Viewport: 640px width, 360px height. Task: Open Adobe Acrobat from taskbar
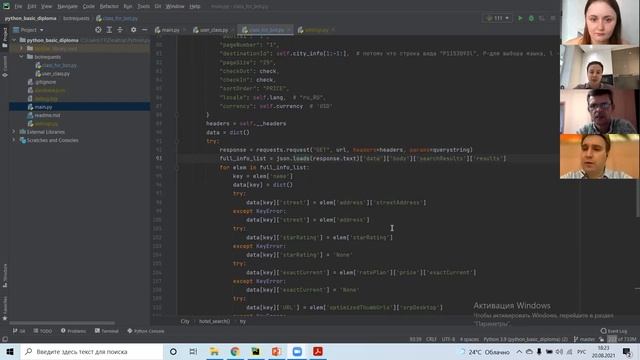click(x=318, y=351)
